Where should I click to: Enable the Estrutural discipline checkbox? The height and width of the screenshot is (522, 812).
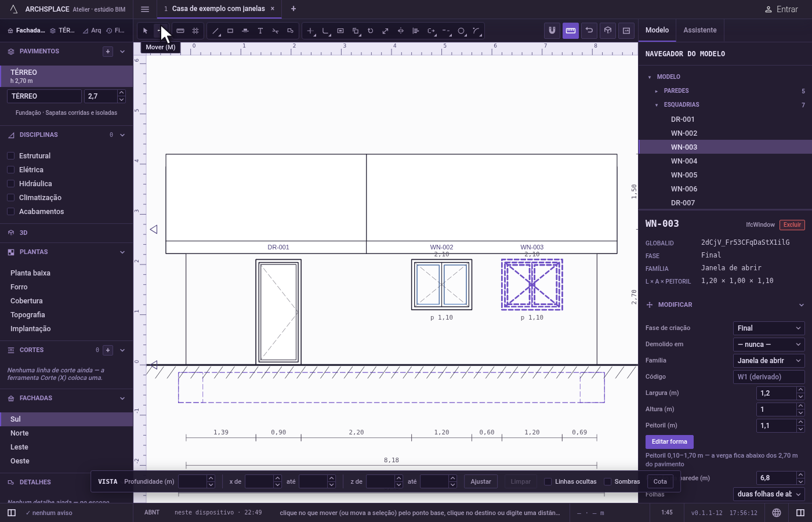tap(10, 156)
